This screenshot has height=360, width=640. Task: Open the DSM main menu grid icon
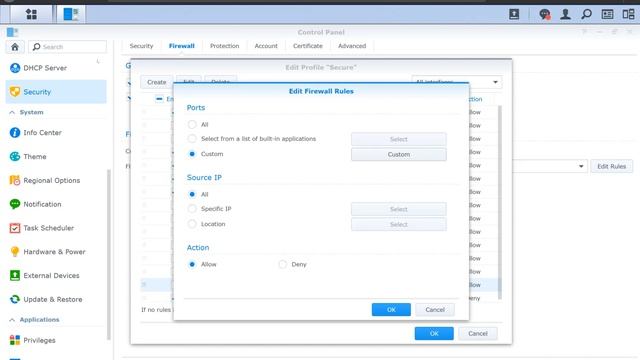pyautogui.click(x=31, y=14)
